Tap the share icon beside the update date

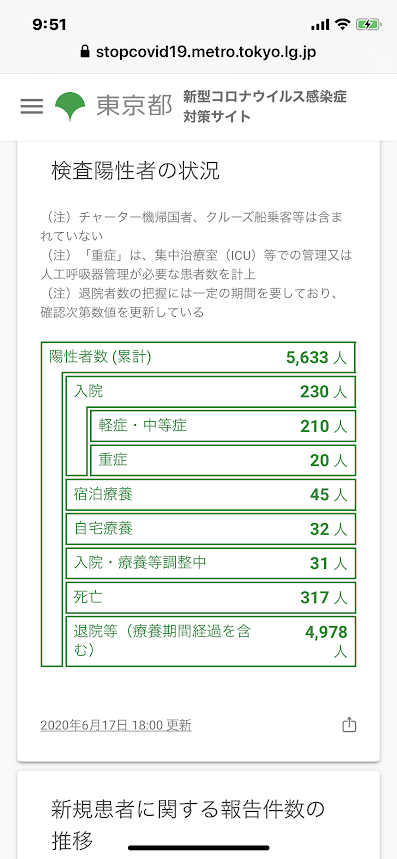[x=349, y=725]
